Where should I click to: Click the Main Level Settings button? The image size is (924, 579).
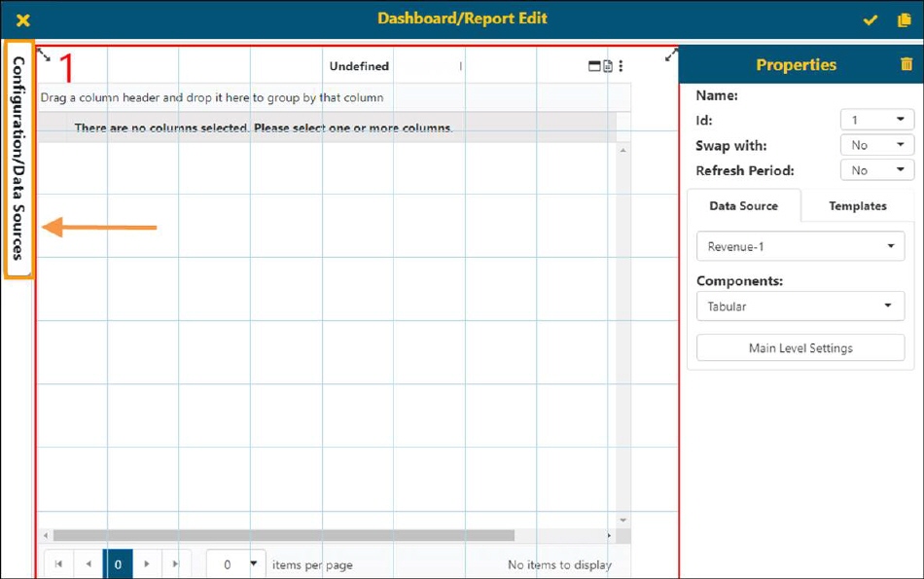pos(800,347)
